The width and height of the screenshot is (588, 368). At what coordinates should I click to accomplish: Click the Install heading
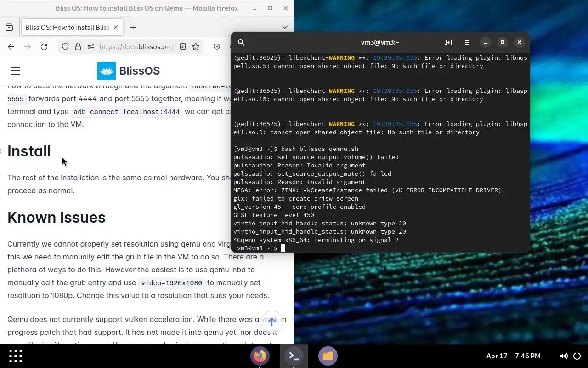pos(29,151)
